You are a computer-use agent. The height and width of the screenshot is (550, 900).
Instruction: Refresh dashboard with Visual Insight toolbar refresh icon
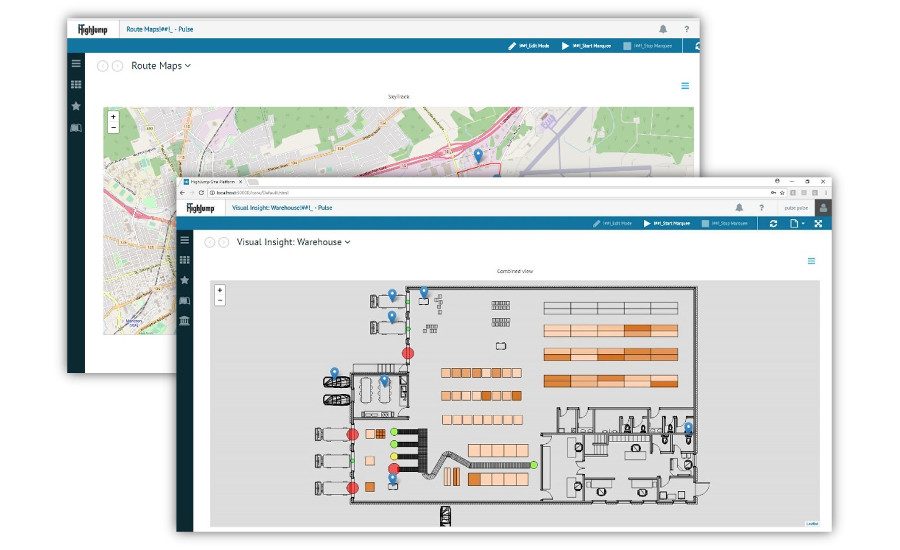tap(773, 223)
